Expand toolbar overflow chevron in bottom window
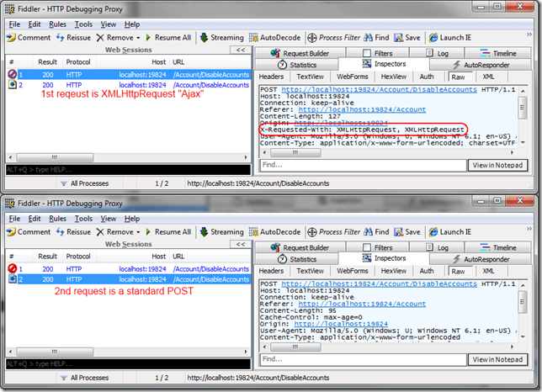This screenshot has width=542, height=392. [529, 229]
